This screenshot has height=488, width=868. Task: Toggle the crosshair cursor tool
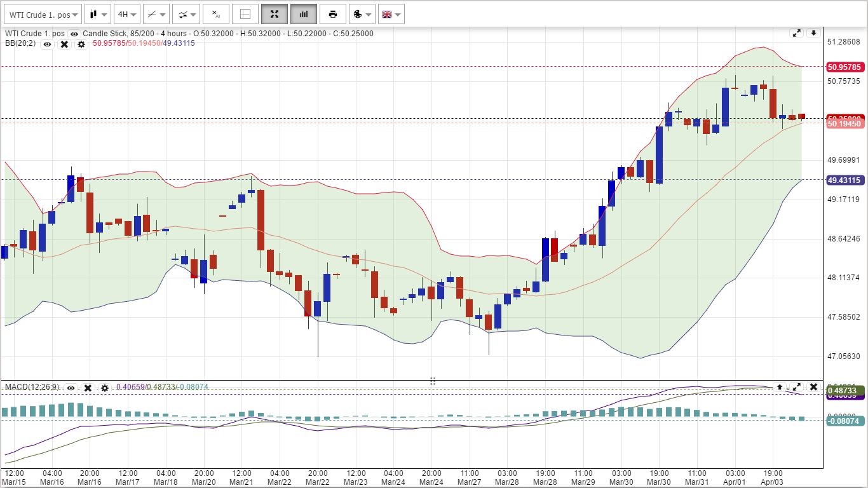[x=245, y=14]
